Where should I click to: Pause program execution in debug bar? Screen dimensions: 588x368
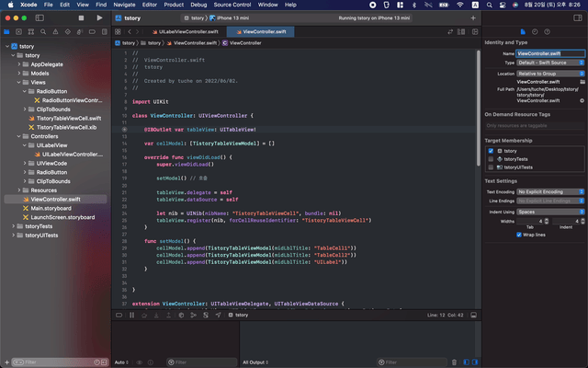pos(131,315)
